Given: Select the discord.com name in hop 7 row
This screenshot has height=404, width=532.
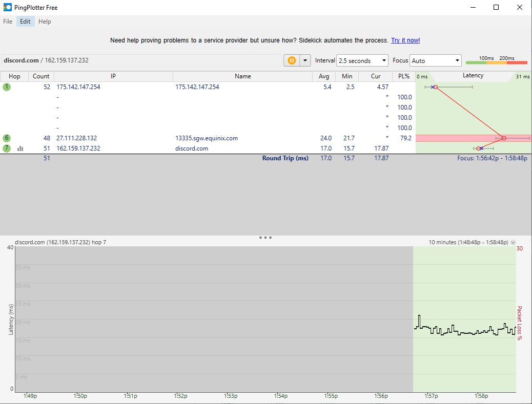Looking at the screenshot, I should (192, 148).
